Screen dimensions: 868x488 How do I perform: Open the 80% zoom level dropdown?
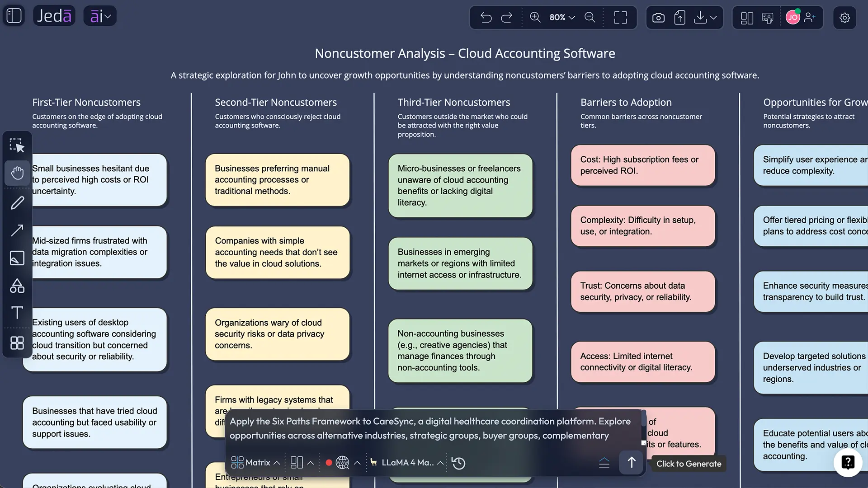coord(562,17)
